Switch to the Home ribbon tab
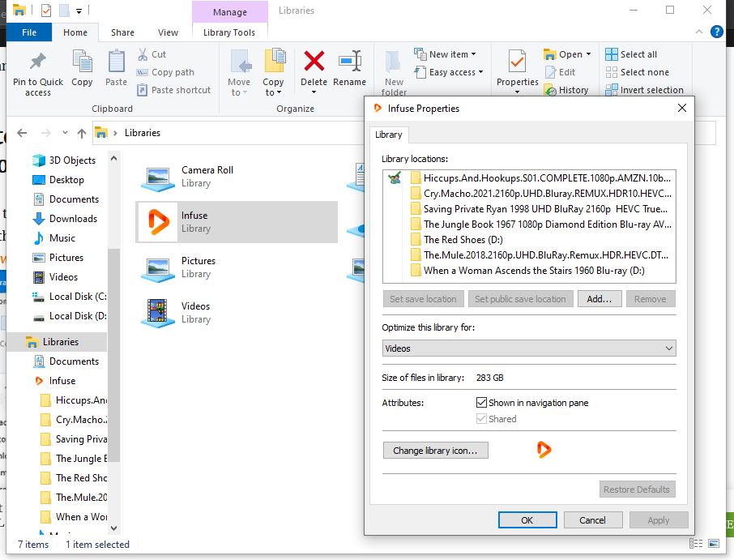 click(x=75, y=32)
